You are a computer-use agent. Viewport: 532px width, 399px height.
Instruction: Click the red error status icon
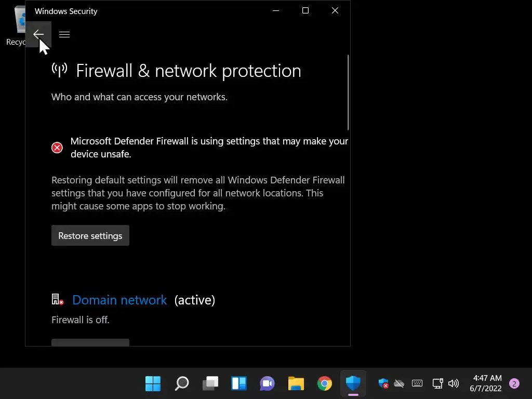(57, 148)
